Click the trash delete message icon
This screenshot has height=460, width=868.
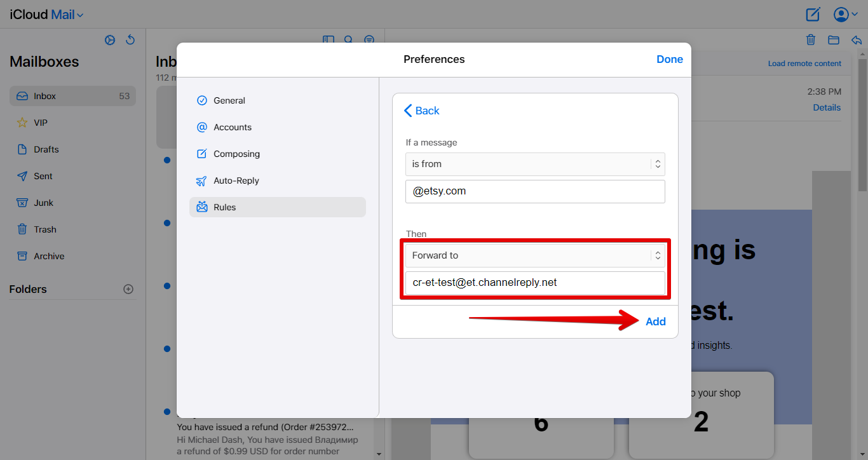811,40
